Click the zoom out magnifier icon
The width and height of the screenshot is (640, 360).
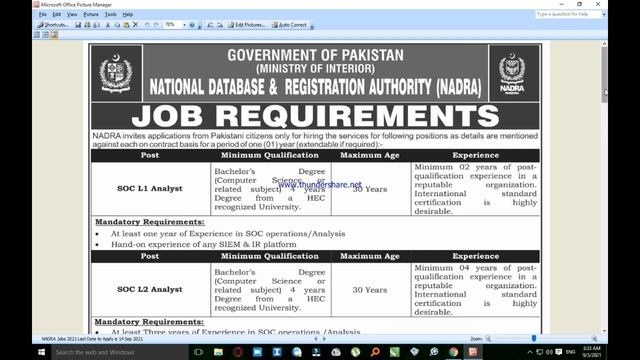tap(488, 339)
